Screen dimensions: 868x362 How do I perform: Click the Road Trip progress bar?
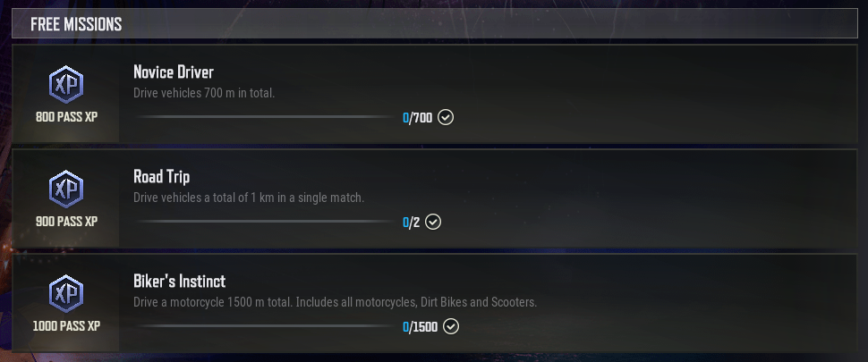(266, 222)
